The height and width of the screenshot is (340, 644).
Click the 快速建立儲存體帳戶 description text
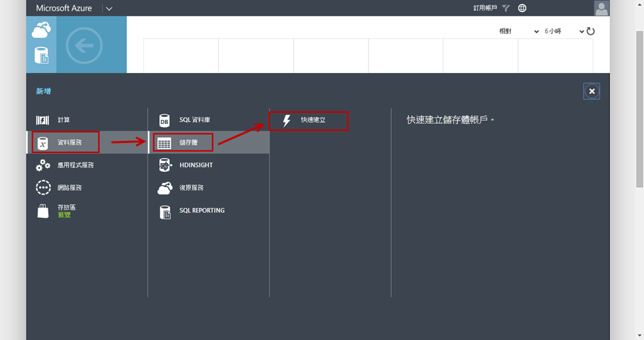tap(450, 120)
